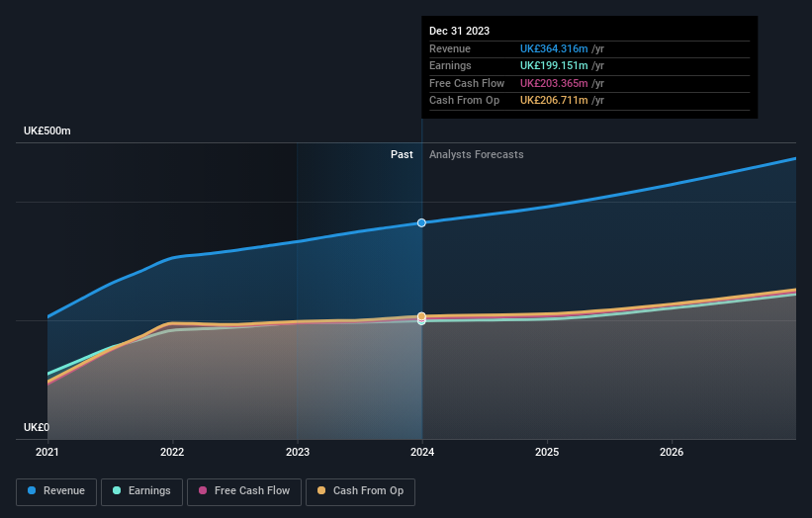This screenshot has width=812, height=518.
Task: Click the Free Cash Flow label in tooltip
Action: click(x=467, y=83)
